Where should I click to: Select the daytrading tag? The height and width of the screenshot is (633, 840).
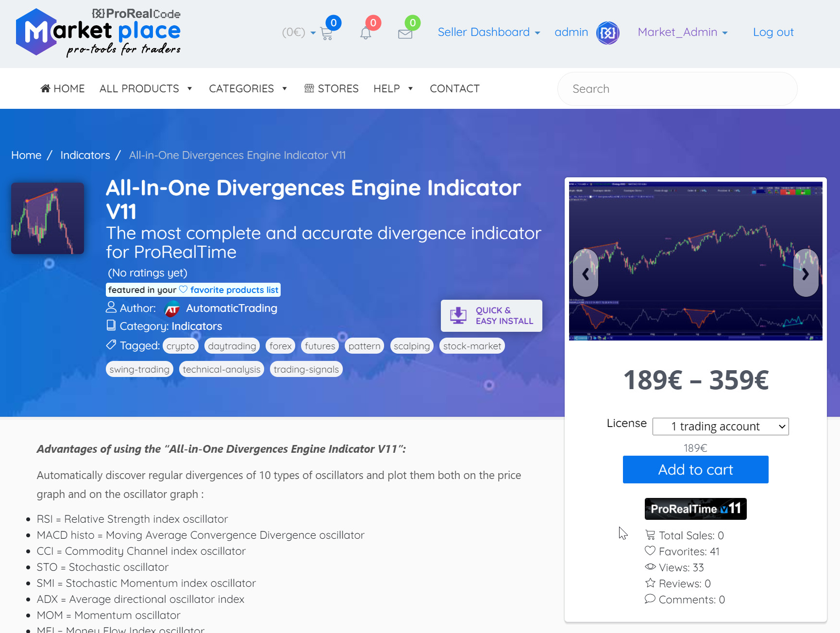coord(232,346)
